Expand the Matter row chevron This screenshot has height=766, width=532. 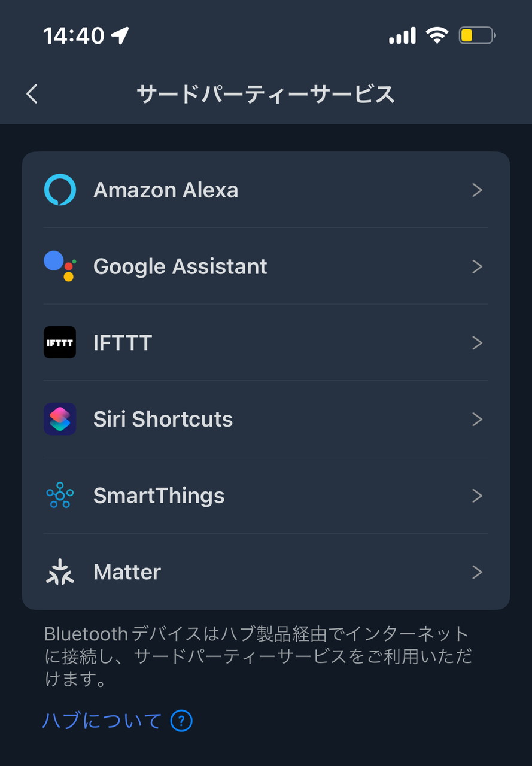(477, 572)
